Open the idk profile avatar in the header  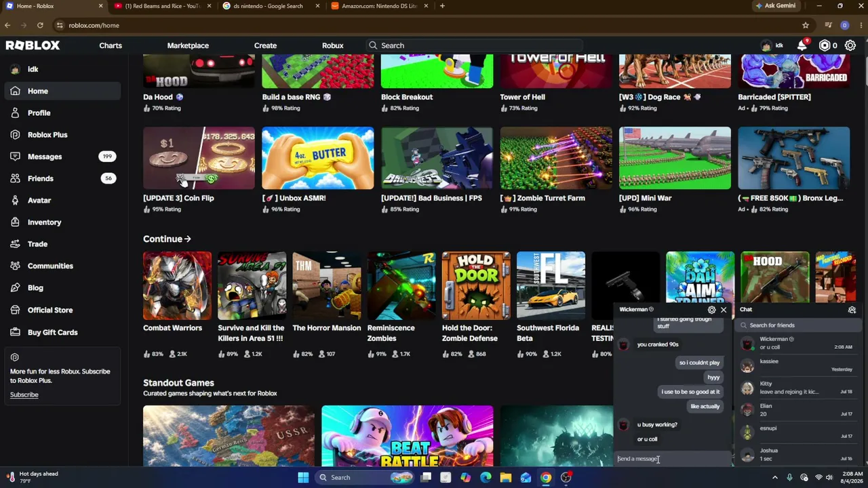766,45
